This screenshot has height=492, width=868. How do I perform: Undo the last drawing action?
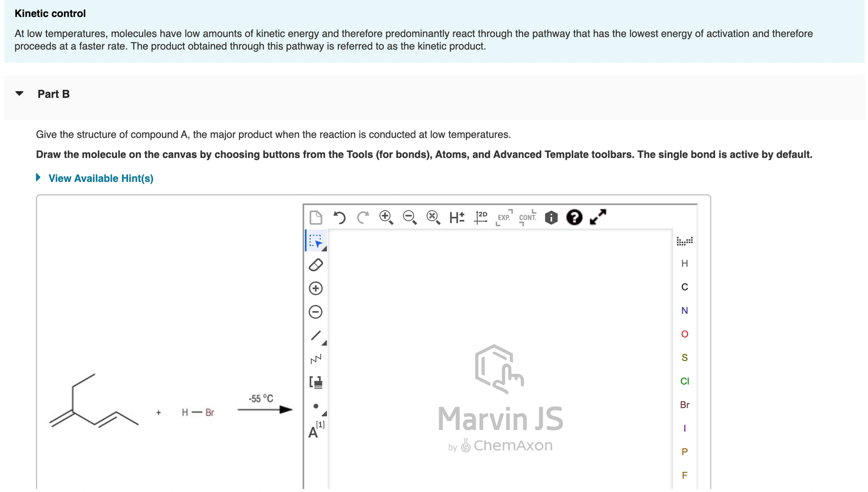(x=339, y=217)
